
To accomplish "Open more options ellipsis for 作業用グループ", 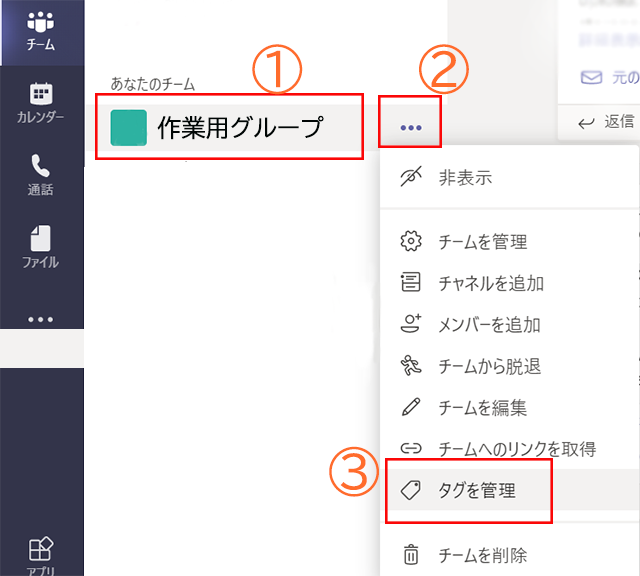I will 411,128.
